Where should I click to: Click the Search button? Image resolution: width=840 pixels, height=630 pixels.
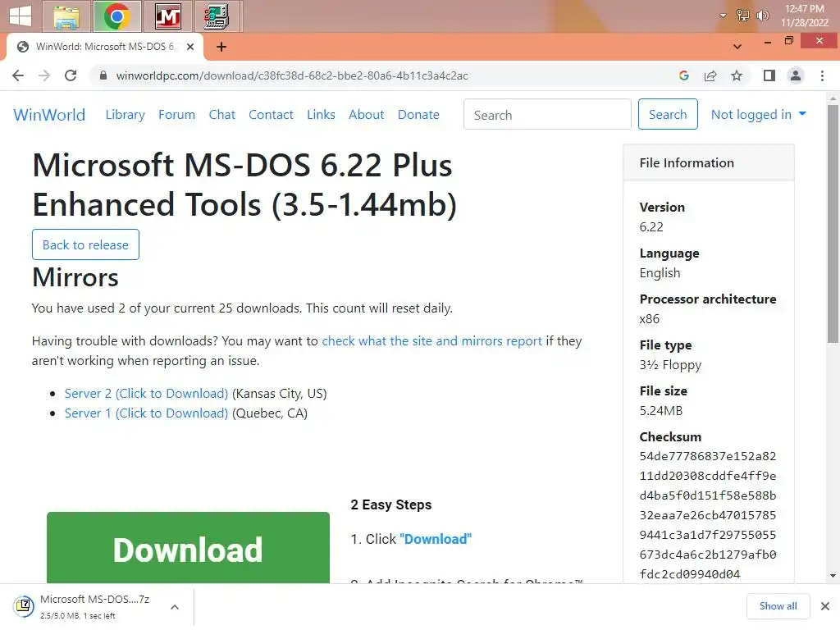[668, 114]
